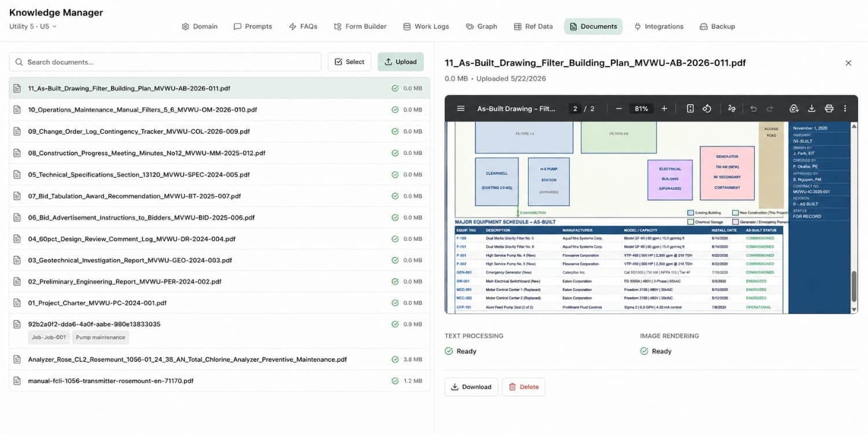The image size is (868, 434).
Task: Open 04_60pct_Design_Review_Comment_Log document
Action: tap(219, 238)
